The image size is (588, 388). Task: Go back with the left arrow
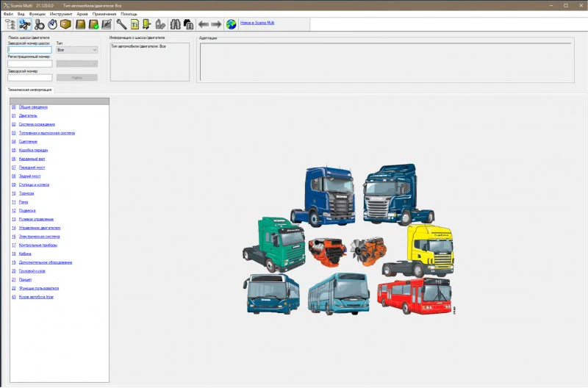click(204, 25)
